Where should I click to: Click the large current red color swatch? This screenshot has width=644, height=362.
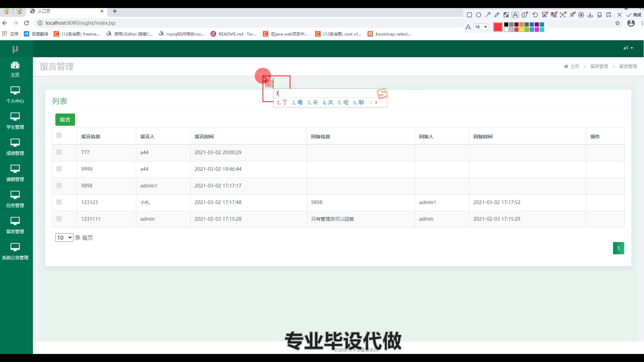tap(498, 27)
